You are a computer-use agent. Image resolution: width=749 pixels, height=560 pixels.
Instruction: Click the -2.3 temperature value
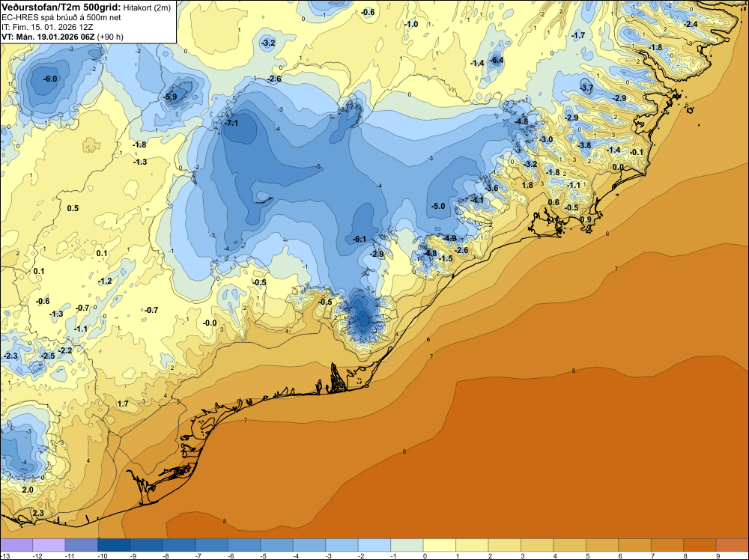point(10,356)
